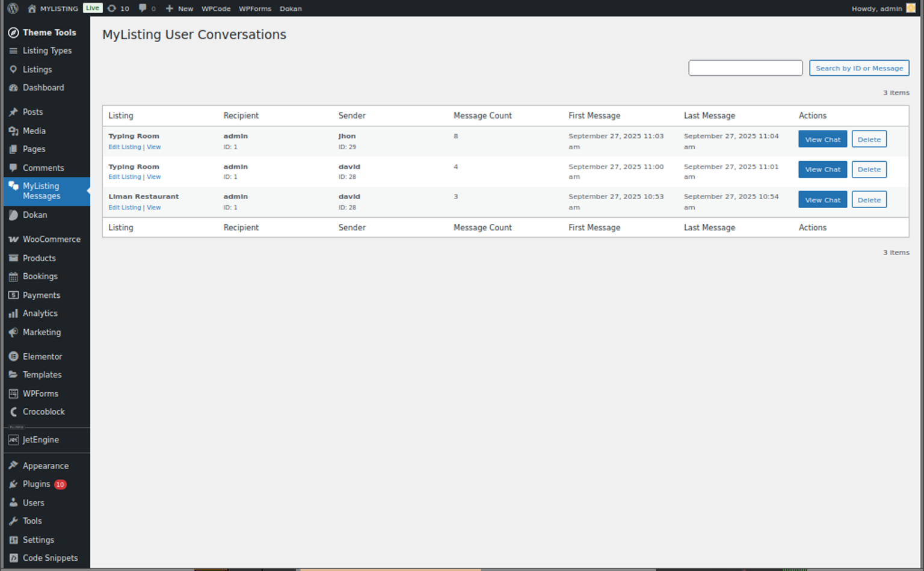This screenshot has height=571, width=924.
Task: Click the Marketing megaphone icon
Action: [x=13, y=332]
